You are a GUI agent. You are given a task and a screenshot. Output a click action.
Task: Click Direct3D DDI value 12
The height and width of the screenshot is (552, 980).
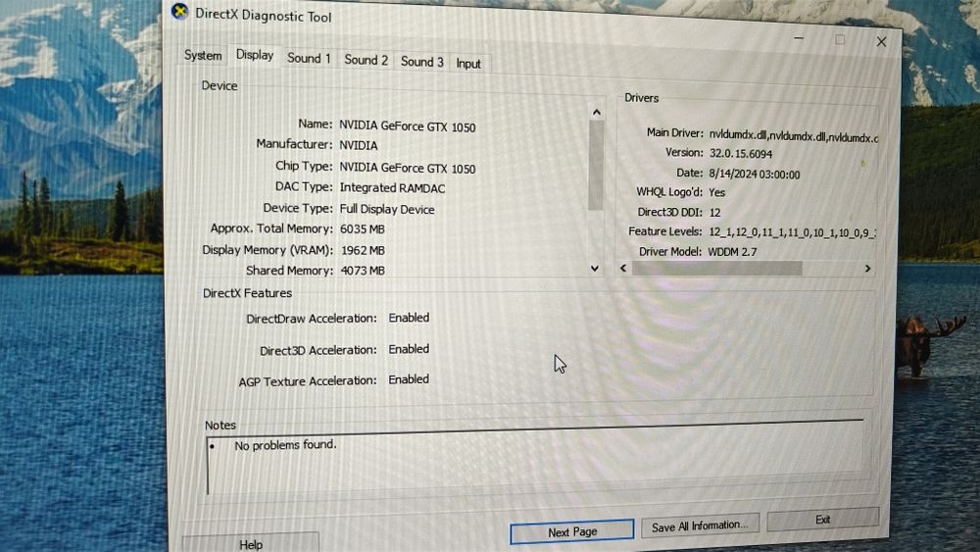[x=715, y=213]
